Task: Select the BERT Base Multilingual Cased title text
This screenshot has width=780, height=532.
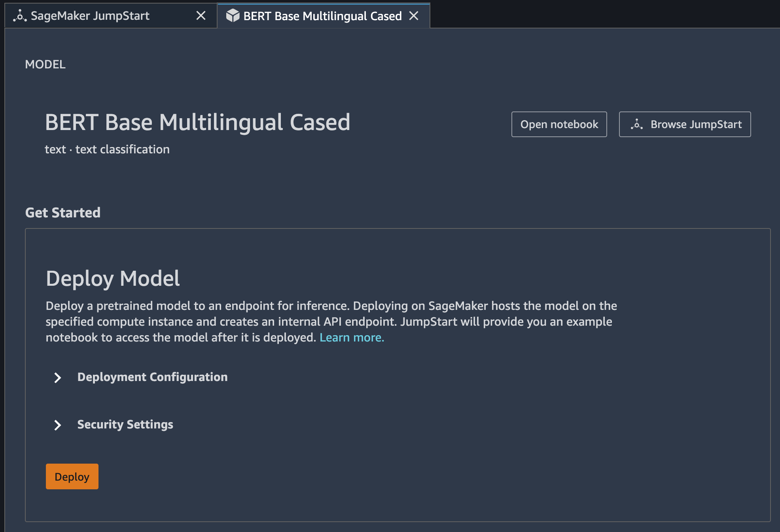Action: (197, 122)
